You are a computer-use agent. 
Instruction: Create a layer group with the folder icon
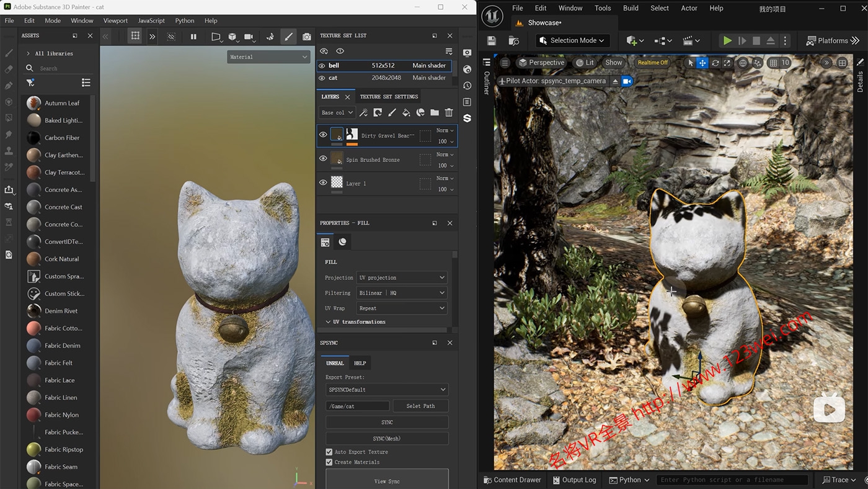(435, 112)
